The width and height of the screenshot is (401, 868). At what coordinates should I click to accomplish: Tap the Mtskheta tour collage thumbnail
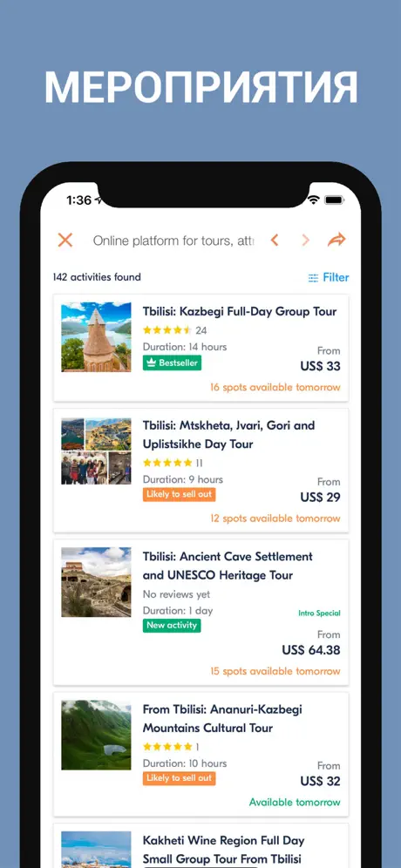point(96,451)
